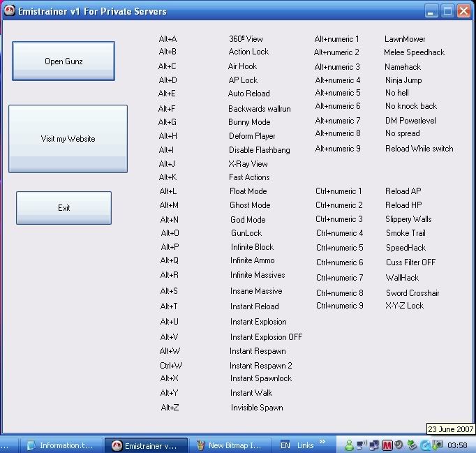Click the Reload While switch label
Viewport: 476px width, 453px height.
419,149
